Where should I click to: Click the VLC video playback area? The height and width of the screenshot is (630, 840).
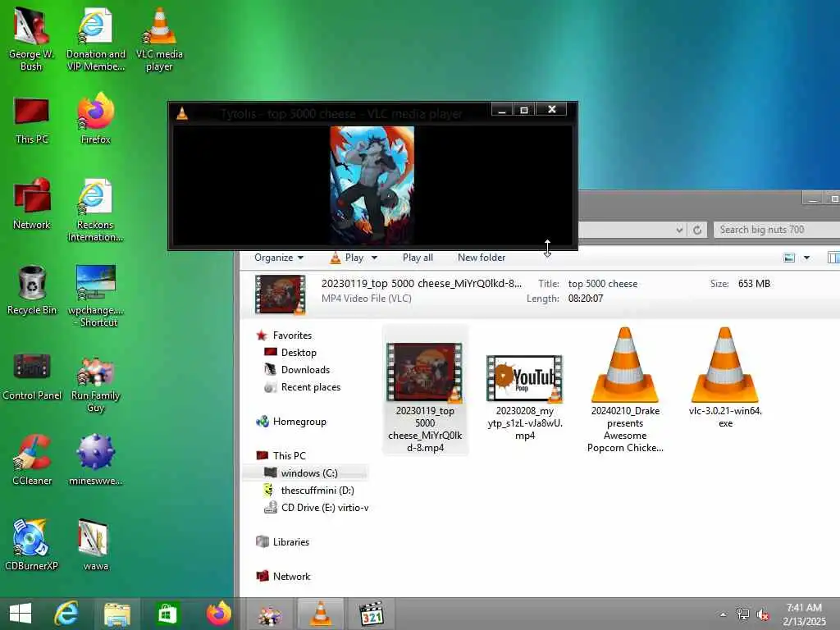point(372,185)
